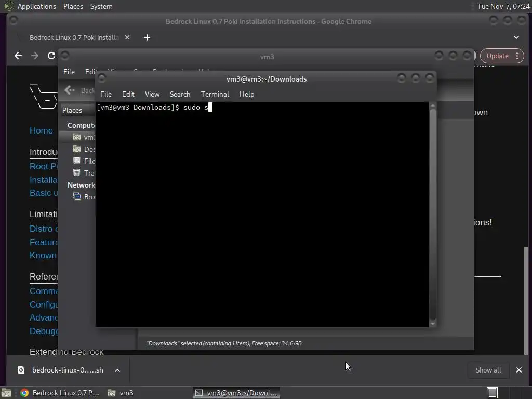Open Chrome three-dot menu

click(517, 56)
